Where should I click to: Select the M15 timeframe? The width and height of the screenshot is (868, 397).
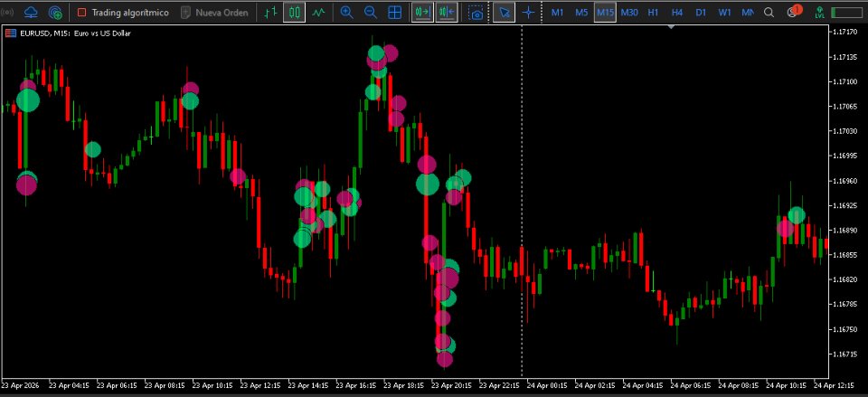(605, 12)
